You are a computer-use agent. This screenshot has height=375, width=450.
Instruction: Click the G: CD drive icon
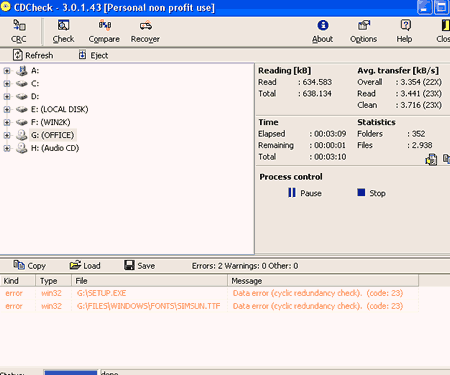click(22, 135)
